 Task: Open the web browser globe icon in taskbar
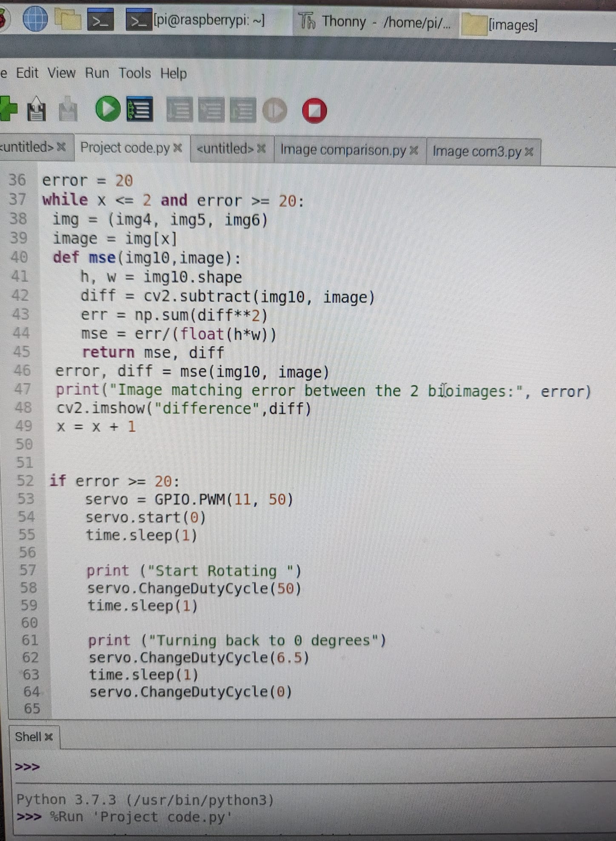35,18
